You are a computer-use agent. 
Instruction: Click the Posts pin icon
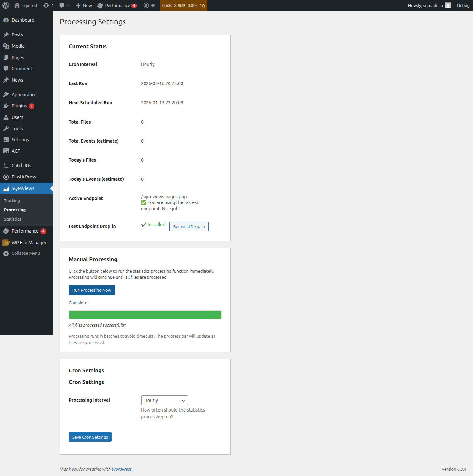[6, 35]
